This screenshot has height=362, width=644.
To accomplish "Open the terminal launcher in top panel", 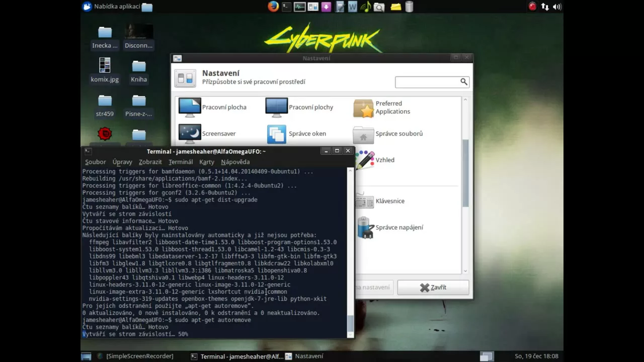I will point(286,7).
